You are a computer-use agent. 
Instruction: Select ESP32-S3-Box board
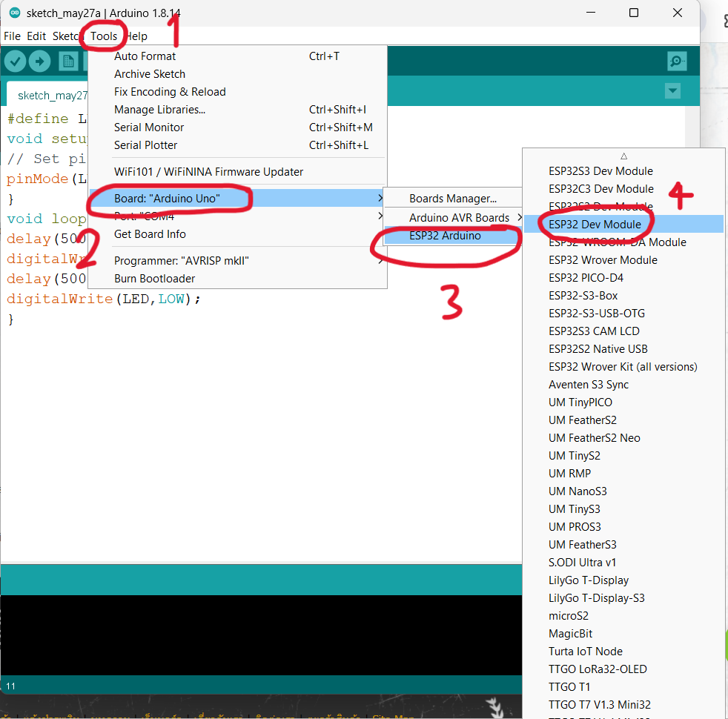[623, 296]
